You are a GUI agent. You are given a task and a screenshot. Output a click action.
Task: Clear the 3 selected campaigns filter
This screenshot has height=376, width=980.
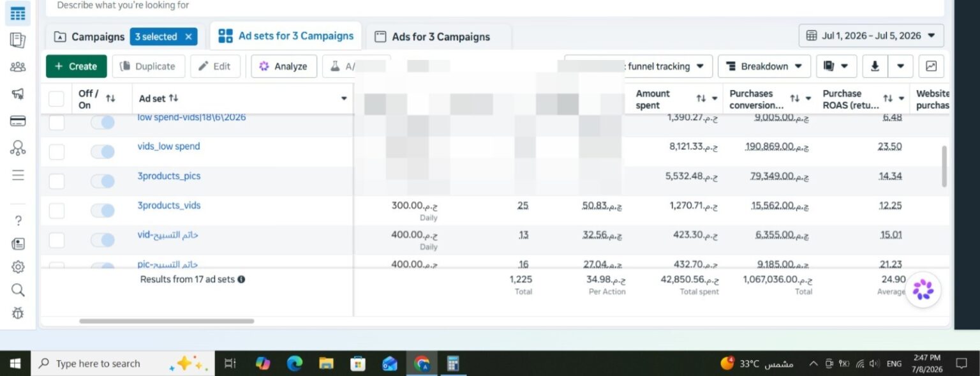point(188,37)
